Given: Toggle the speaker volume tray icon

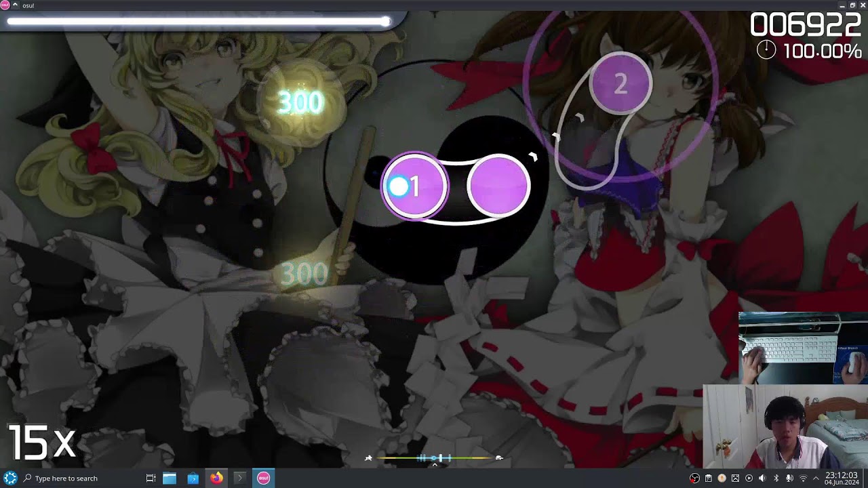Looking at the screenshot, I should coord(762,479).
